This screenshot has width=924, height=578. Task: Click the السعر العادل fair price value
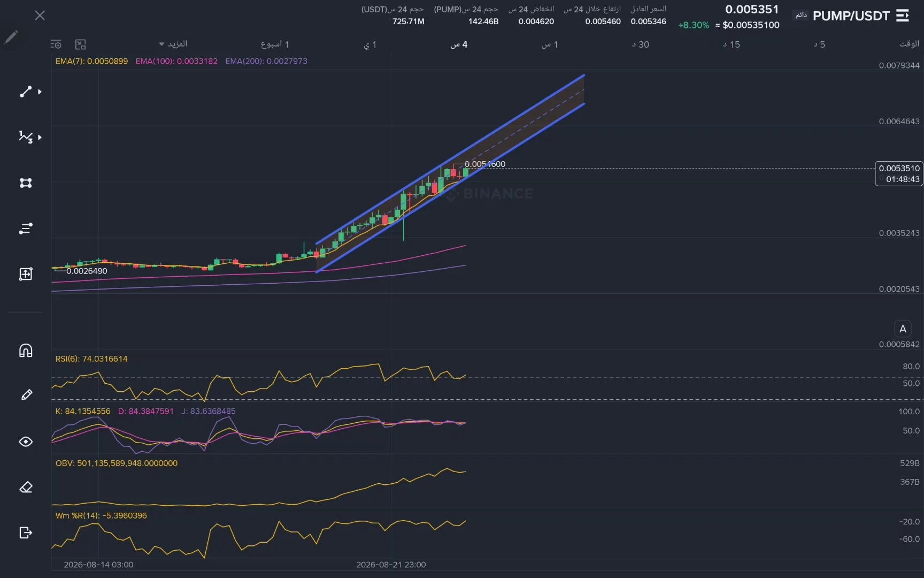coord(648,21)
